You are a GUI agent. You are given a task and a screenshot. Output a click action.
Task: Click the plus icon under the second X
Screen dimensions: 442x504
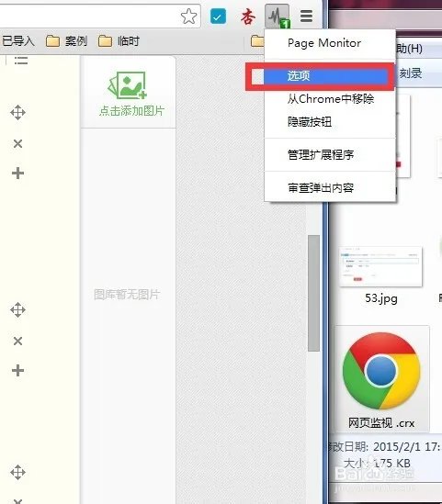pos(18,371)
